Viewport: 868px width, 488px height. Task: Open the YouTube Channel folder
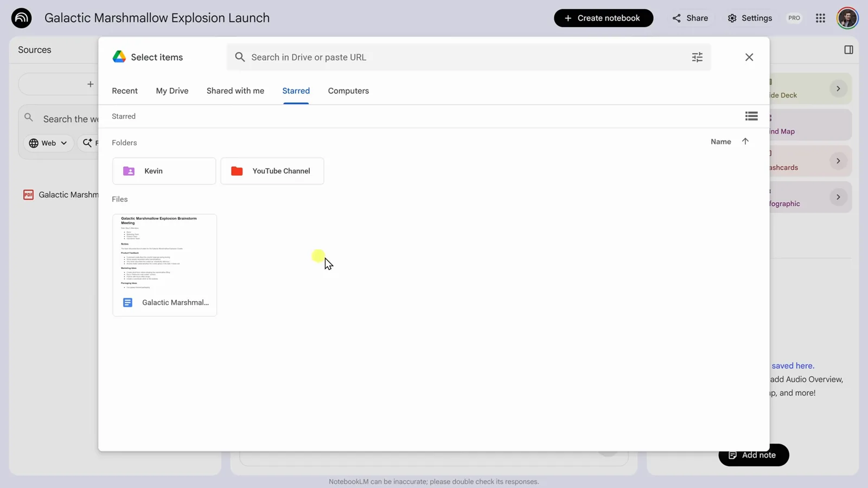click(x=272, y=171)
